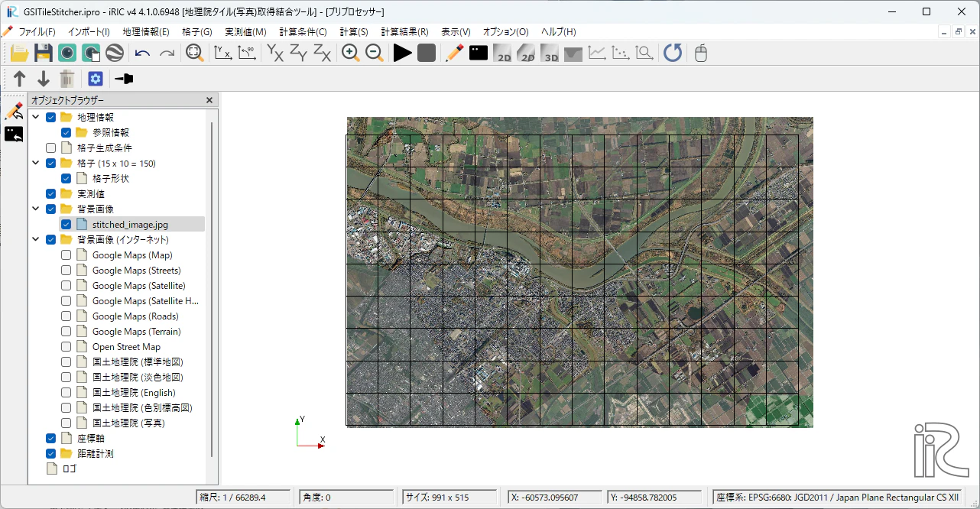Zoom out with the minus magnifier
Viewport: 980px width, 509px height.
[x=375, y=53]
